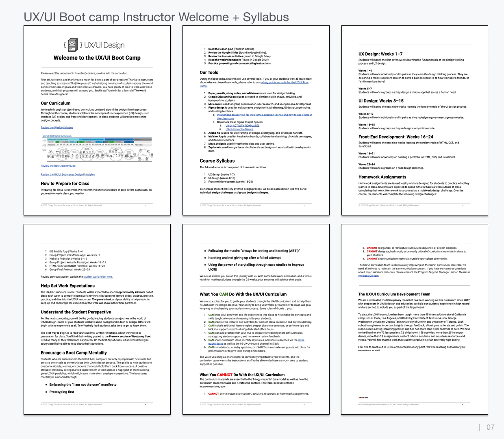The width and height of the screenshot is (504, 439).
Task: Click the Help Set Work Expectations heading
Action: point(67,286)
